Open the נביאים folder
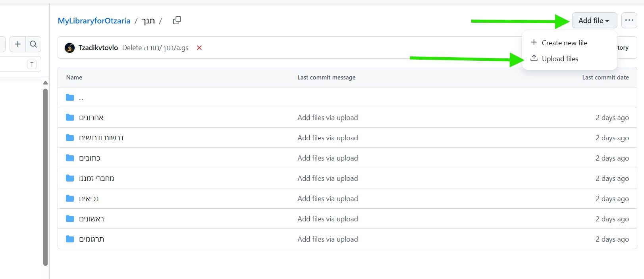The height and width of the screenshot is (279, 644). [89, 199]
